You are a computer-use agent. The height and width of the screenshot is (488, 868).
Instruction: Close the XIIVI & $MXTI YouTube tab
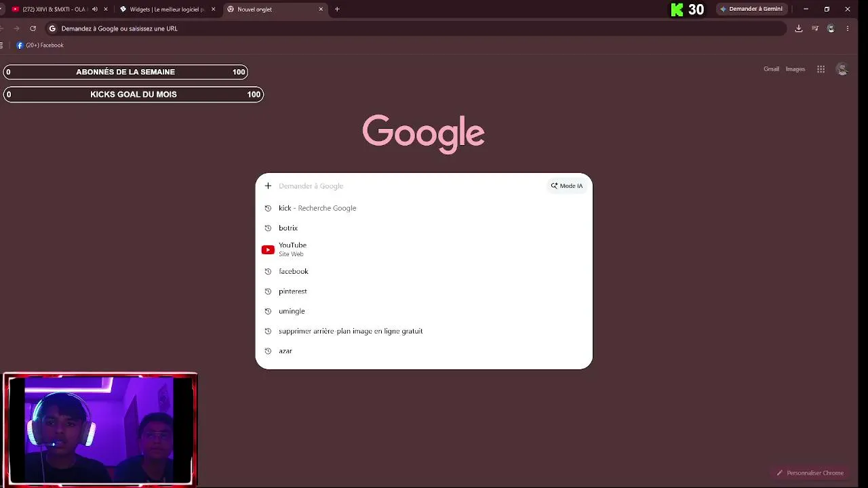point(106,9)
